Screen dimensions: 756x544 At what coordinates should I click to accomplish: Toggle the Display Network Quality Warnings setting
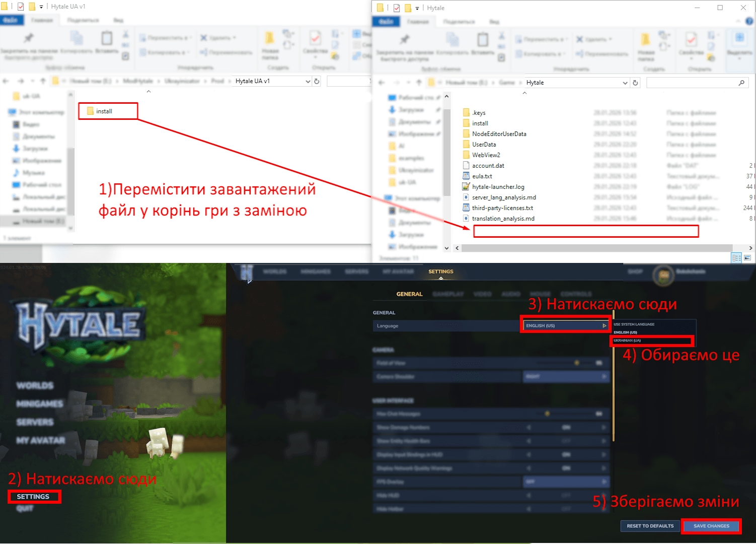(x=566, y=468)
